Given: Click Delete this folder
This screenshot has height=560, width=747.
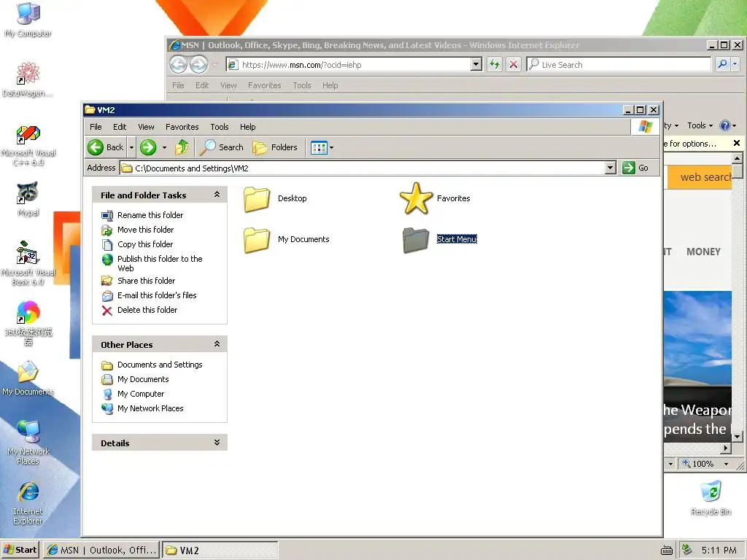Looking at the screenshot, I should (147, 310).
